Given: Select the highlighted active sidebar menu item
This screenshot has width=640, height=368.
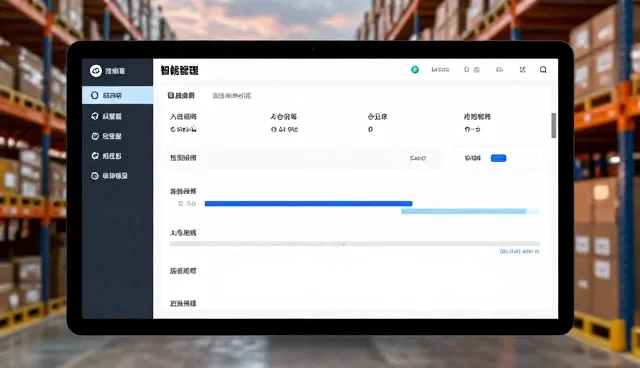Looking at the screenshot, I should pos(118,95).
